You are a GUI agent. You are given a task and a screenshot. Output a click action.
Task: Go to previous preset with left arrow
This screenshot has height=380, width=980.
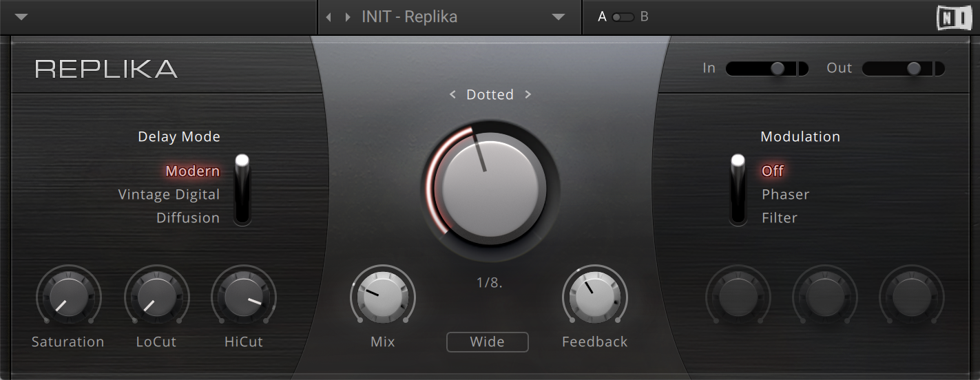pos(329,17)
